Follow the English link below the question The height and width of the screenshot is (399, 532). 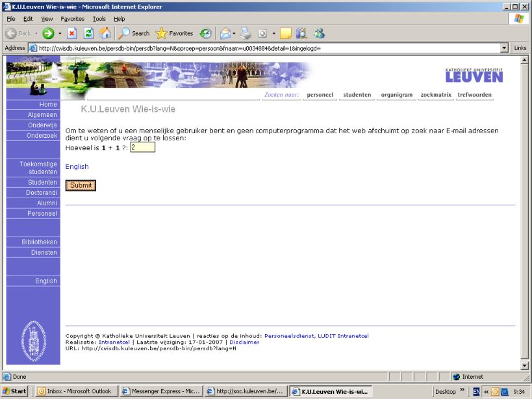[77, 167]
